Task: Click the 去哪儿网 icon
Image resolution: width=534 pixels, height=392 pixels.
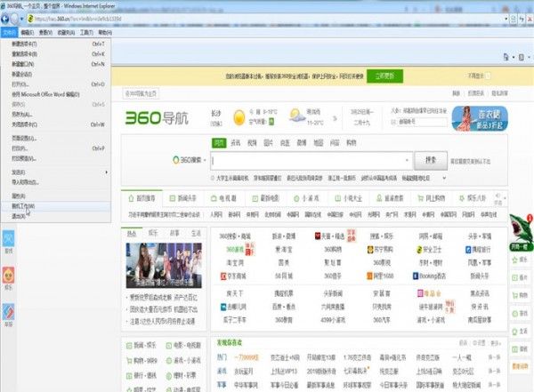Action: [223, 307]
